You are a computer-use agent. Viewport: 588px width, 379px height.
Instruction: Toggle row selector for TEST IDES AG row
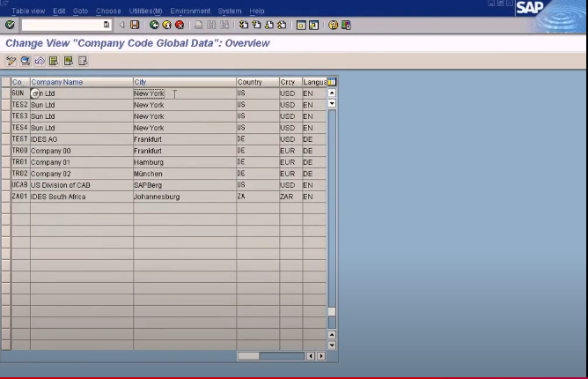(x=6, y=139)
